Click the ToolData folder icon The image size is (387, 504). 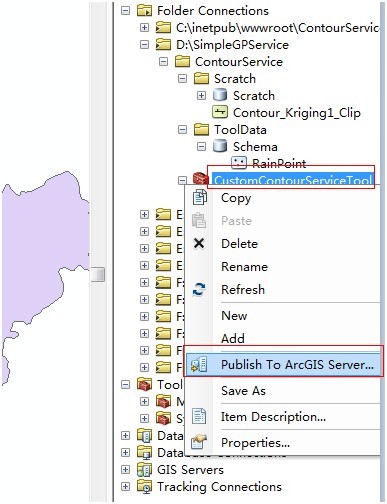[201, 130]
